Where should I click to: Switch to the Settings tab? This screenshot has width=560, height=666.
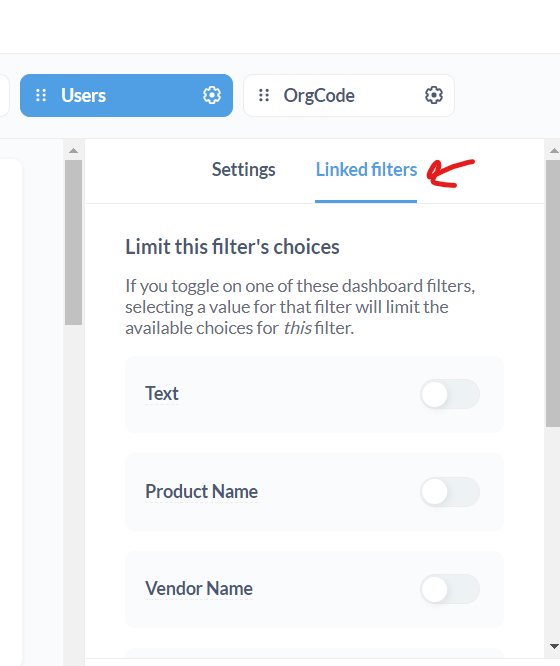[243, 169]
